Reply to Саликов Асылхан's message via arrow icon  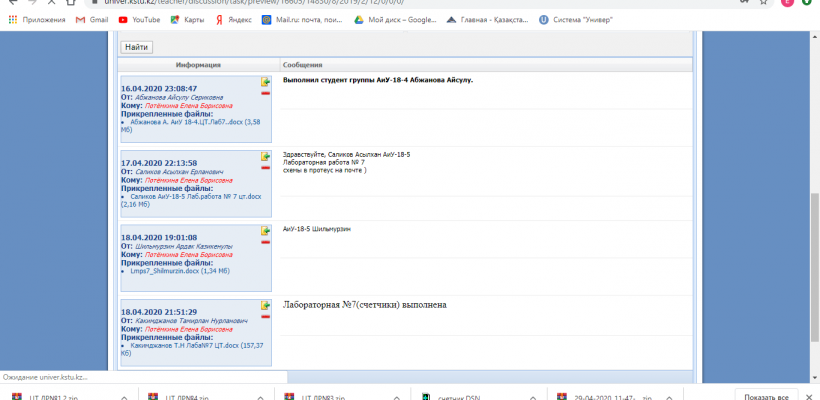pos(266,156)
